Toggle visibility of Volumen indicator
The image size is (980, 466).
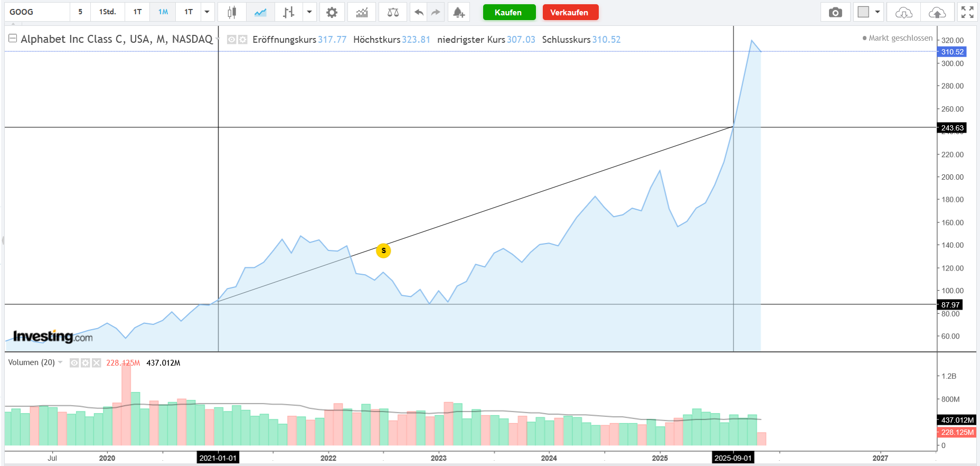[74, 363]
